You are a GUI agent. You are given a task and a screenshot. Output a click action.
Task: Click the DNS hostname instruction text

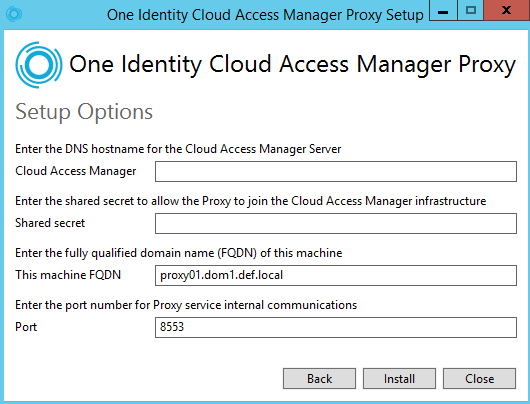point(178,149)
